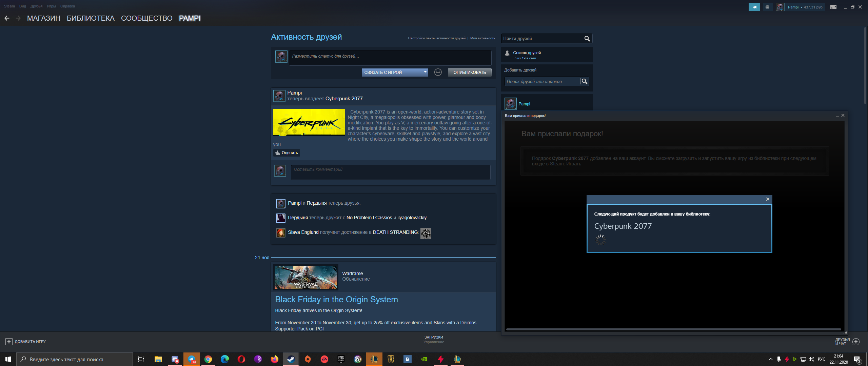Open the volume control in system tray
Viewport: 868px width, 366px height.
811,359
